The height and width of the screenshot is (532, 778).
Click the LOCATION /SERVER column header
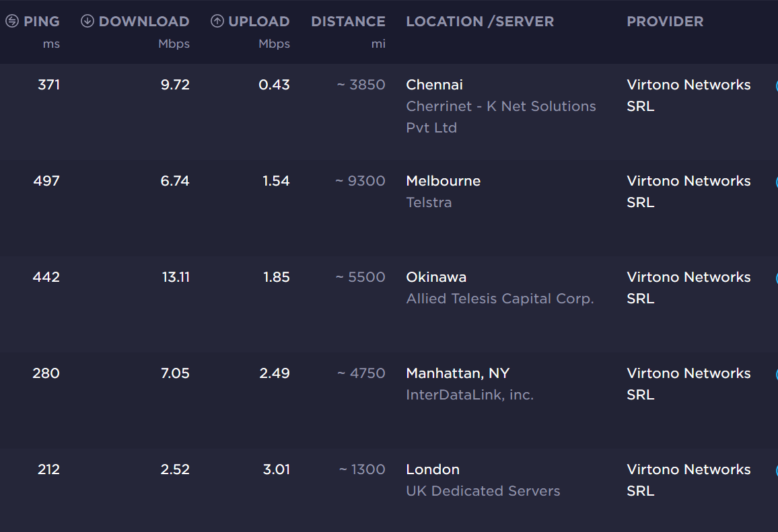pos(480,22)
